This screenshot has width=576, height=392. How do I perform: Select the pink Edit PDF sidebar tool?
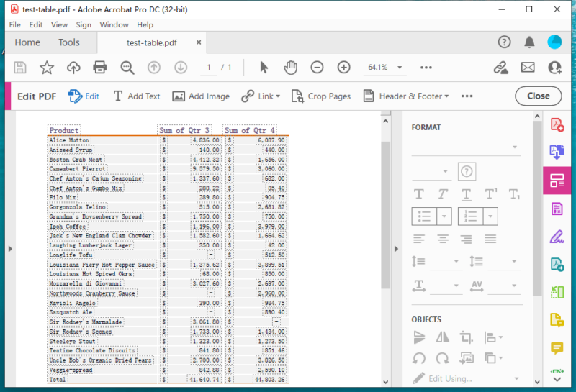(557, 180)
